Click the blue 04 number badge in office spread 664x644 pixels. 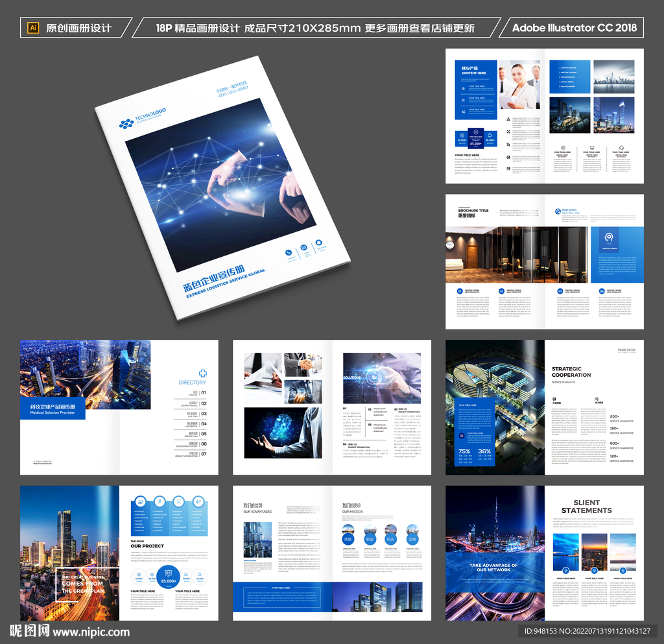point(601,291)
